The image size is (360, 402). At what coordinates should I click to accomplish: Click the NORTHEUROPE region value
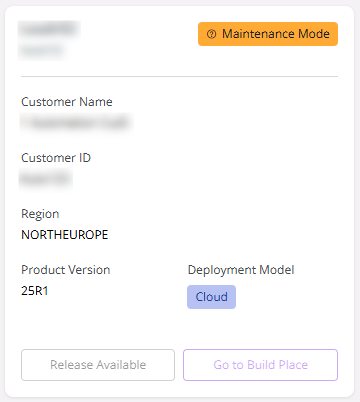tap(65, 235)
